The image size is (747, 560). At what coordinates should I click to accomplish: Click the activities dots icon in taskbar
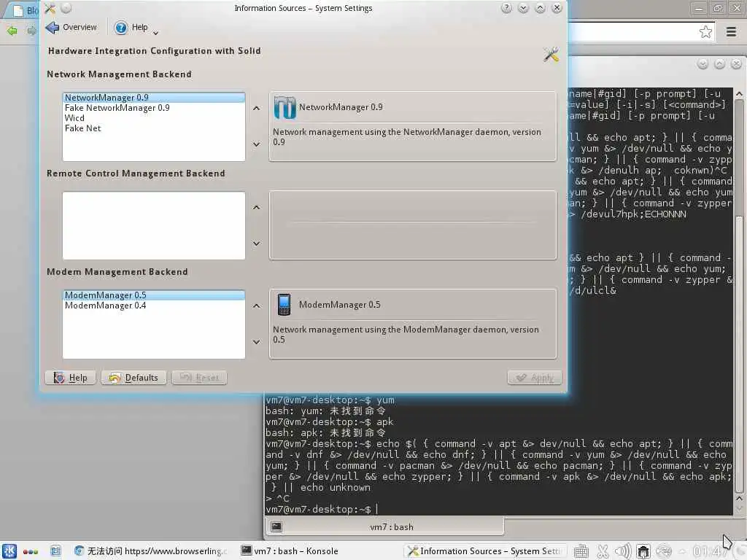click(30, 552)
